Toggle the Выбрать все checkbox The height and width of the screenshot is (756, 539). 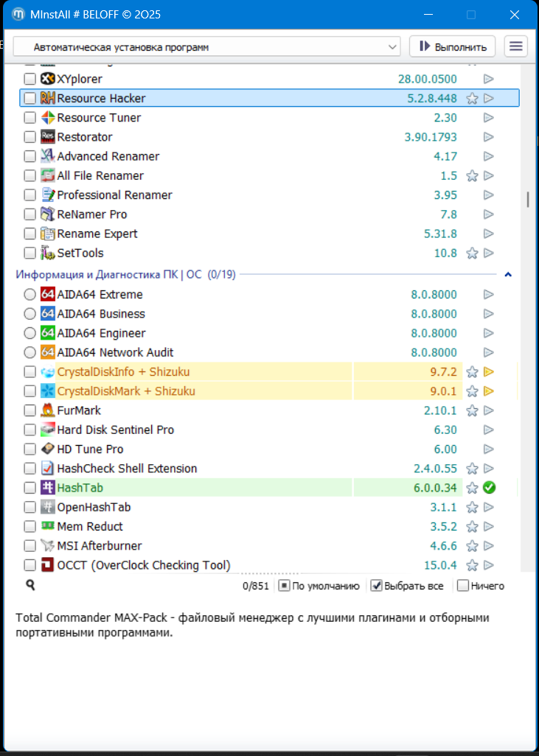click(x=376, y=586)
